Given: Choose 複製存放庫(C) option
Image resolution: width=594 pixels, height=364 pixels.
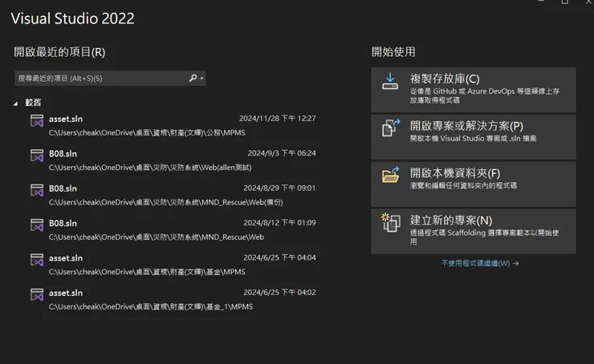Looking at the screenshot, I should [473, 90].
